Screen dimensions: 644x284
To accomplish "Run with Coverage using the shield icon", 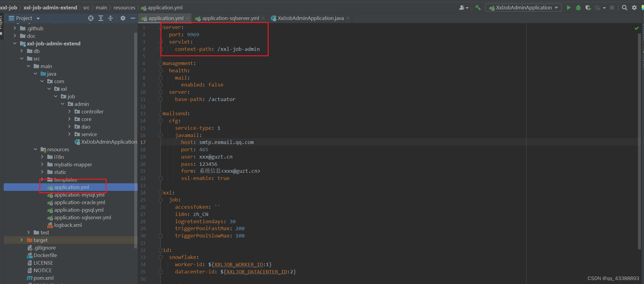I will click(588, 8).
